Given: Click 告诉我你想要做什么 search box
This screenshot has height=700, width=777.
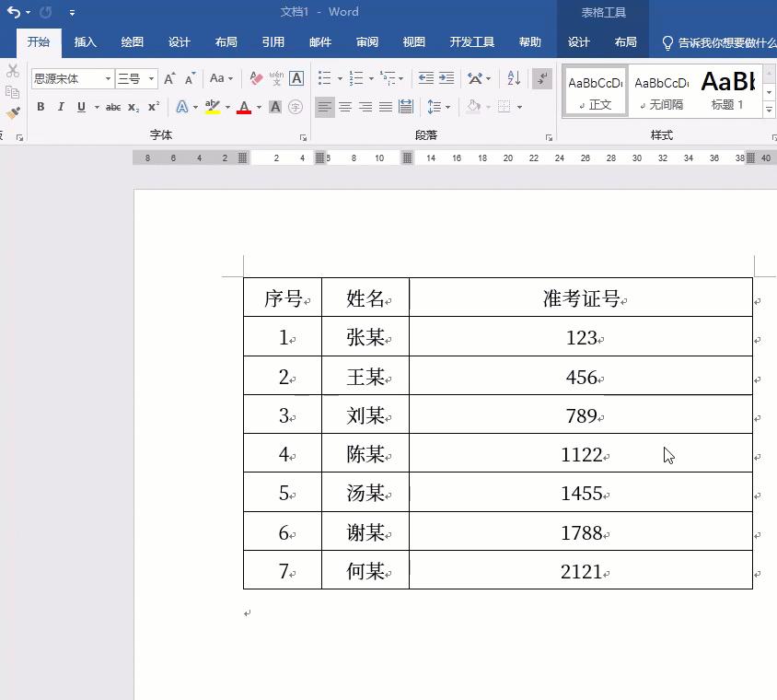Looking at the screenshot, I should 720,43.
